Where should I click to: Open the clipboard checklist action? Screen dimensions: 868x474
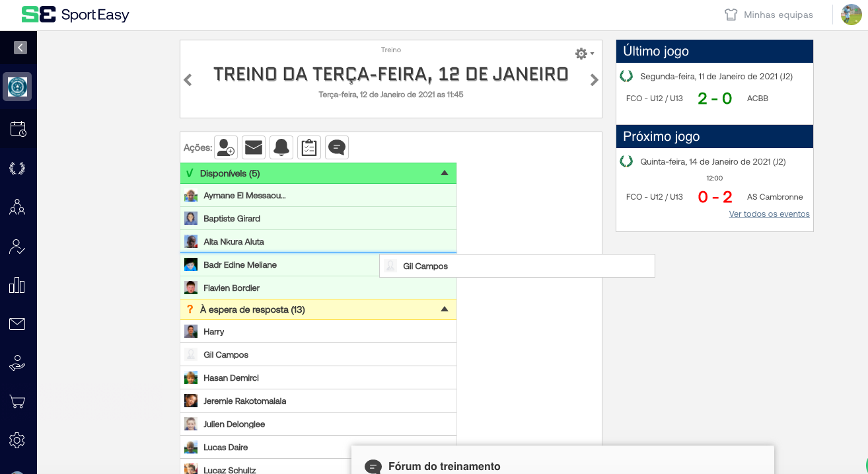309,147
